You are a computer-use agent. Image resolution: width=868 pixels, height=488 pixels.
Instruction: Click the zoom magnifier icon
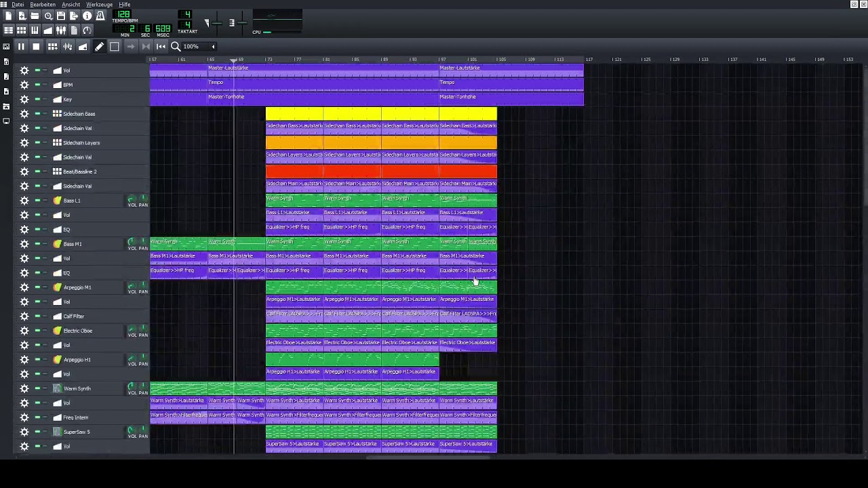click(x=176, y=46)
